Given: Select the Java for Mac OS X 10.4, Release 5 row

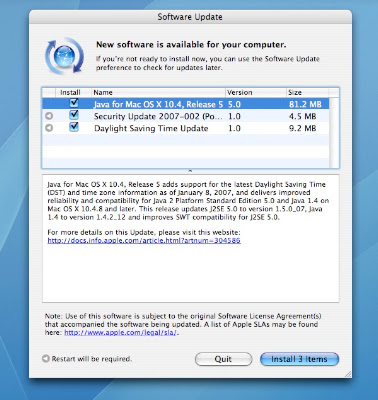Looking at the screenshot, I should coord(186,104).
